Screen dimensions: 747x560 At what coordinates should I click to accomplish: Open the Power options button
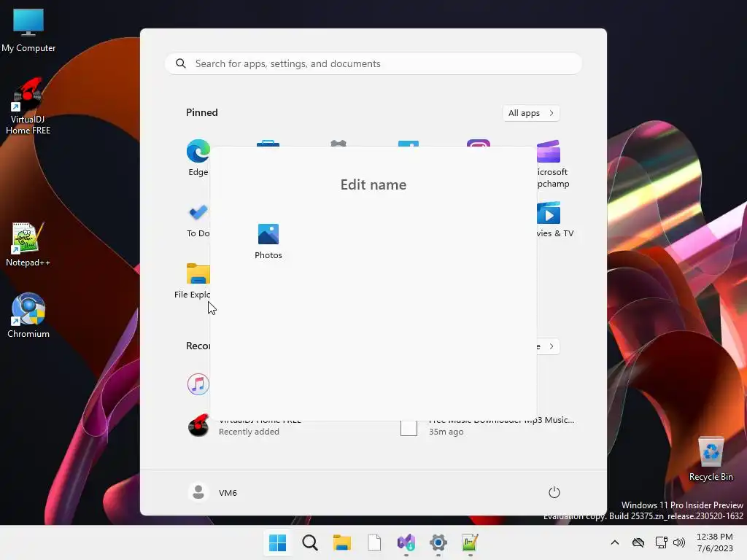point(554,492)
